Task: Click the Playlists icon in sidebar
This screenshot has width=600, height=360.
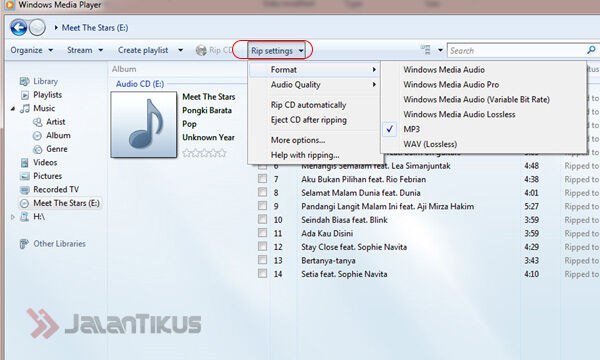Action: tap(24, 95)
